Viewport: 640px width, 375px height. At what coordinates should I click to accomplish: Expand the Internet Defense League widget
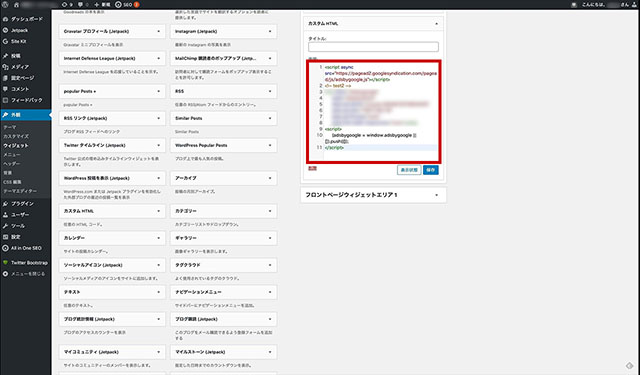(159, 58)
